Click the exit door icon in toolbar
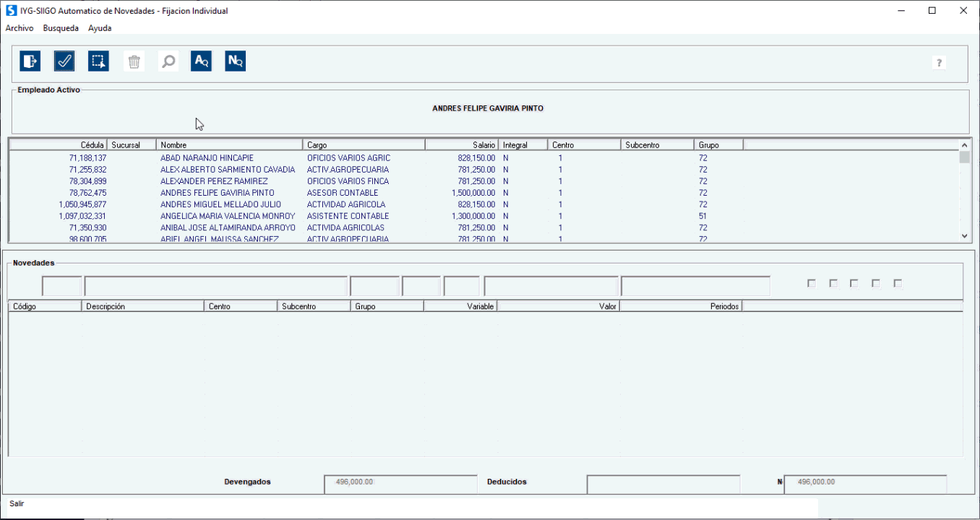The height and width of the screenshot is (520, 980). [x=30, y=61]
